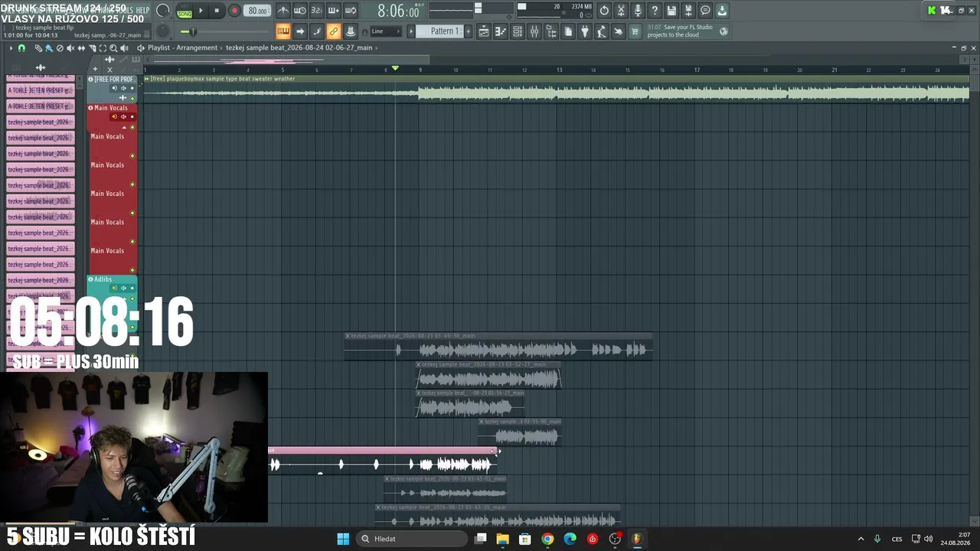Open the Mixer view icon
The image size is (980, 551).
[x=534, y=31]
